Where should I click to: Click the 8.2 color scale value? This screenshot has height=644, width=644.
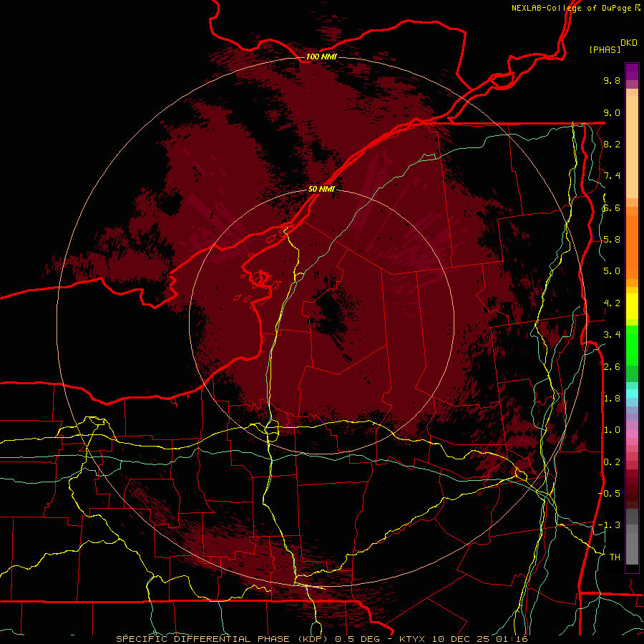pyautogui.click(x=612, y=144)
